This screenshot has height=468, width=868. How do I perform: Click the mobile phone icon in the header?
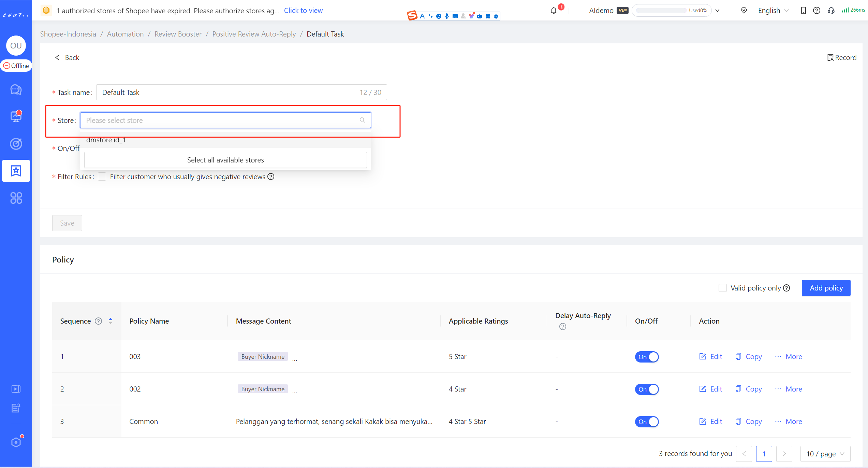point(803,11)
